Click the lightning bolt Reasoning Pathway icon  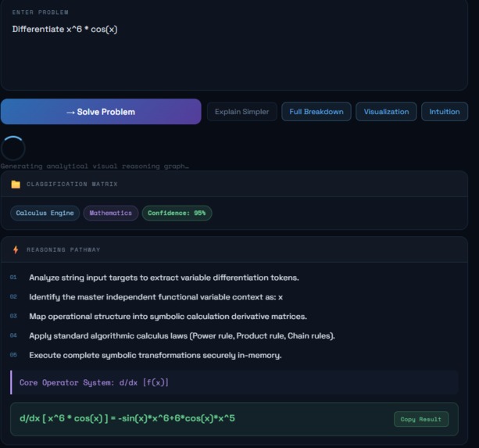click(16, 249)
